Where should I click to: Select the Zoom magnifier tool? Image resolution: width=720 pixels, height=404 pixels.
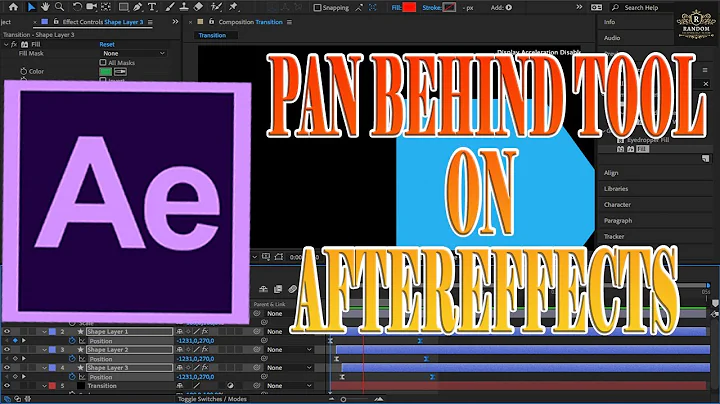tap(60, 7)
